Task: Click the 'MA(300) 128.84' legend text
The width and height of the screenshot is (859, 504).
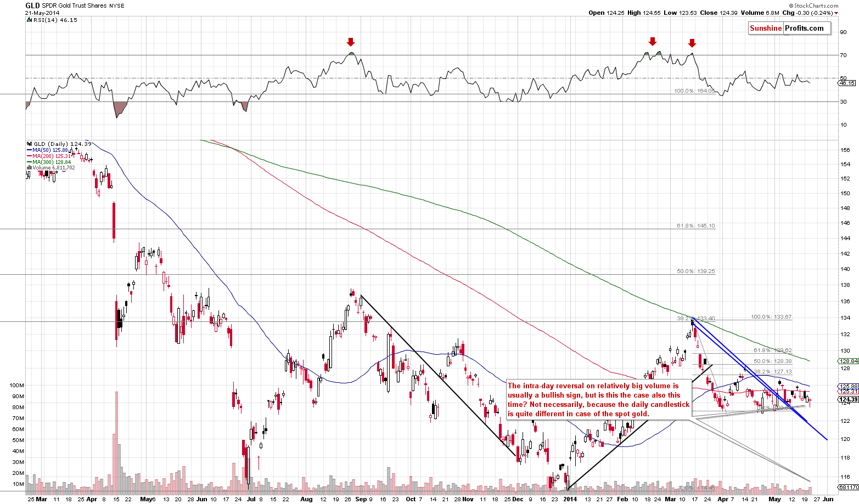Action: [x=52, y=162]
